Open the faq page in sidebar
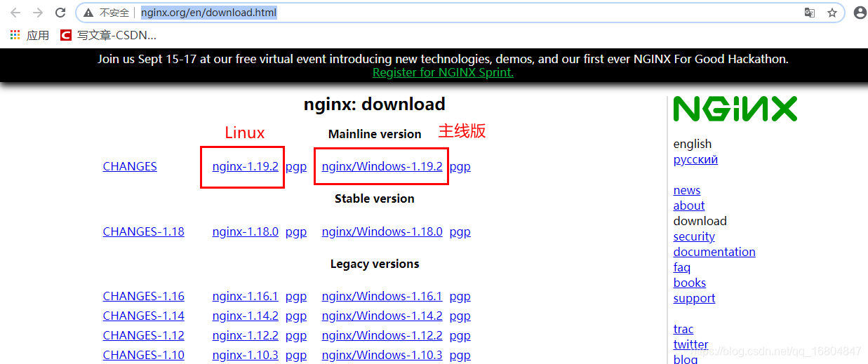 click(682, 267)
